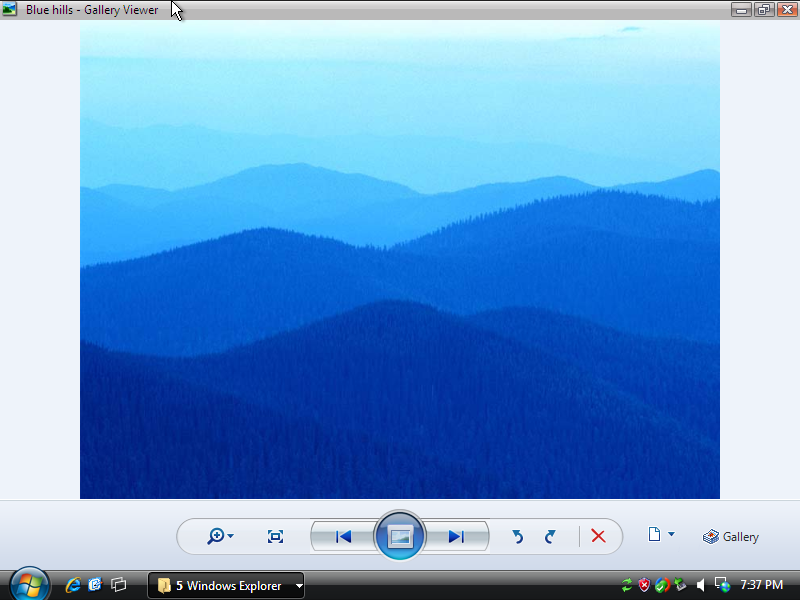
Task: Rotate the picture counterclockwise
Action: 517,536
